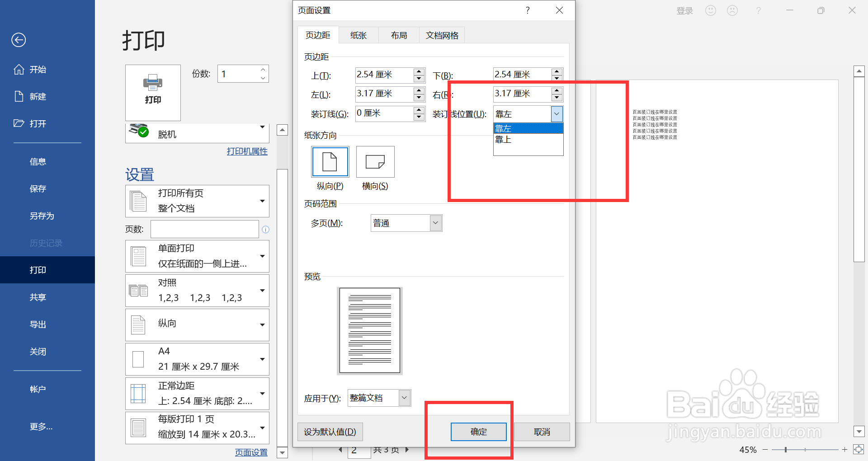The image size is (868, 461).
Task: Click the 上(T) margin field
Action: click(384, 75)
